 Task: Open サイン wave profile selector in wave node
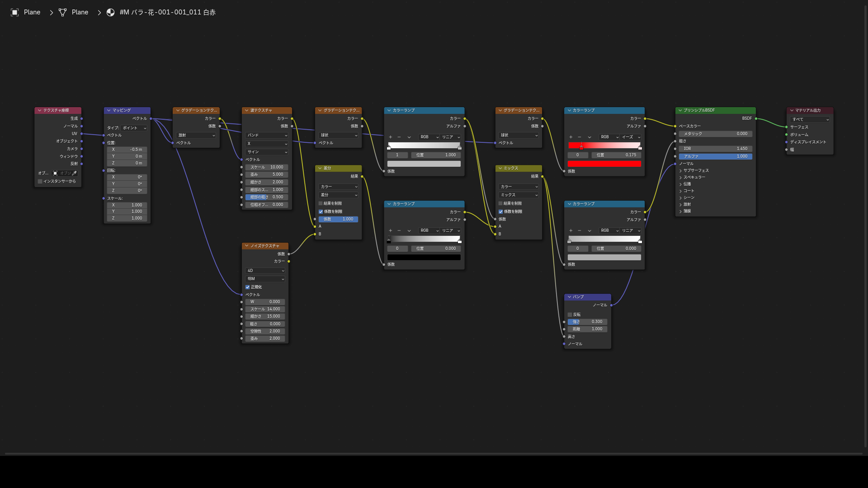(x=267, y=152)
